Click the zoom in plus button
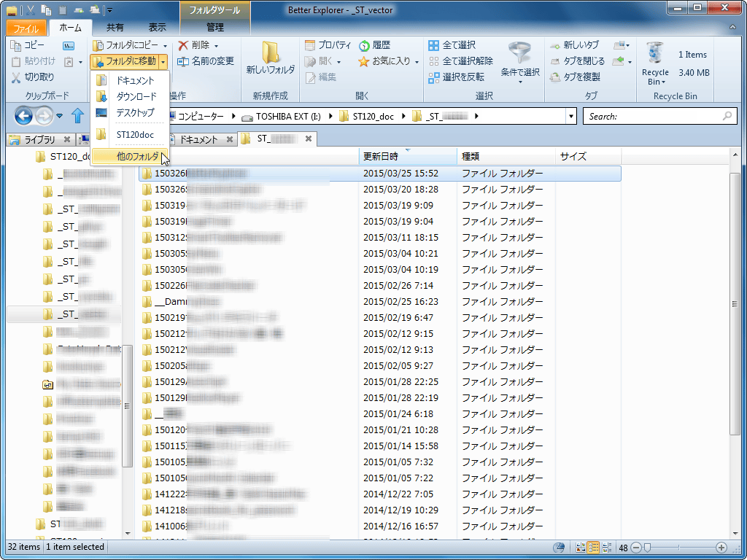 pyautogui.click(x=721, y=548)
